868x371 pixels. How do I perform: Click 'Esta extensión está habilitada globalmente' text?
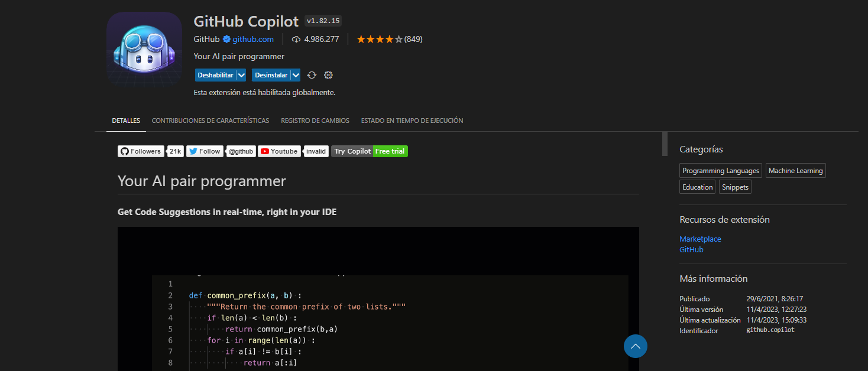point(264,93)
